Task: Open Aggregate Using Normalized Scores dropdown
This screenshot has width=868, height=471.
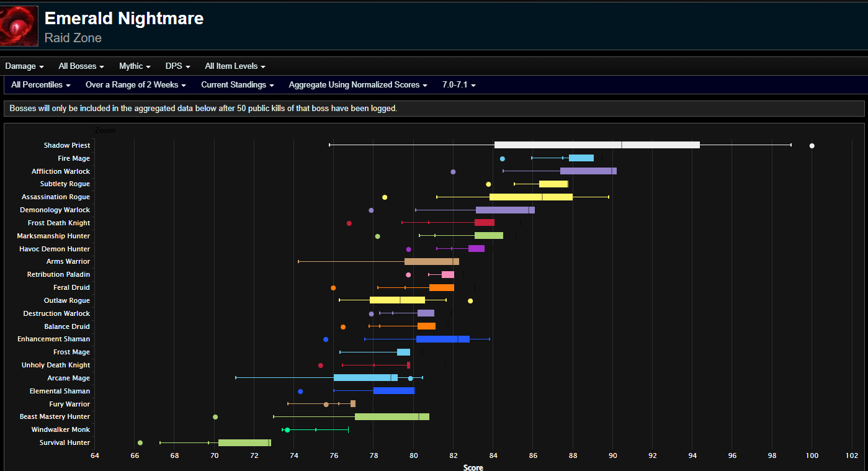Action: [x=358, y=85]
